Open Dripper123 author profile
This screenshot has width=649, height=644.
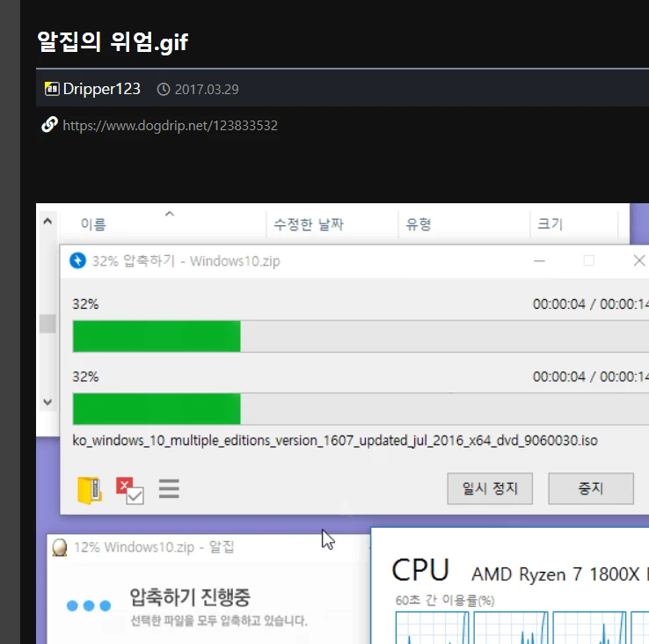(102, 89)
